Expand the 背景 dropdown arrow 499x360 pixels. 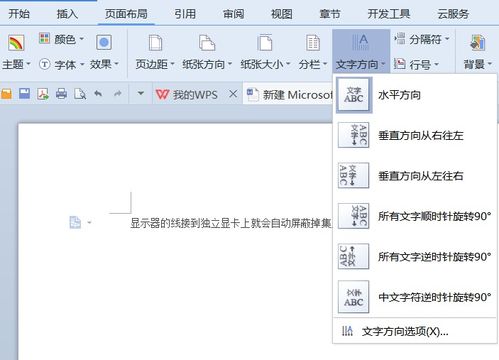click(490, 64)
